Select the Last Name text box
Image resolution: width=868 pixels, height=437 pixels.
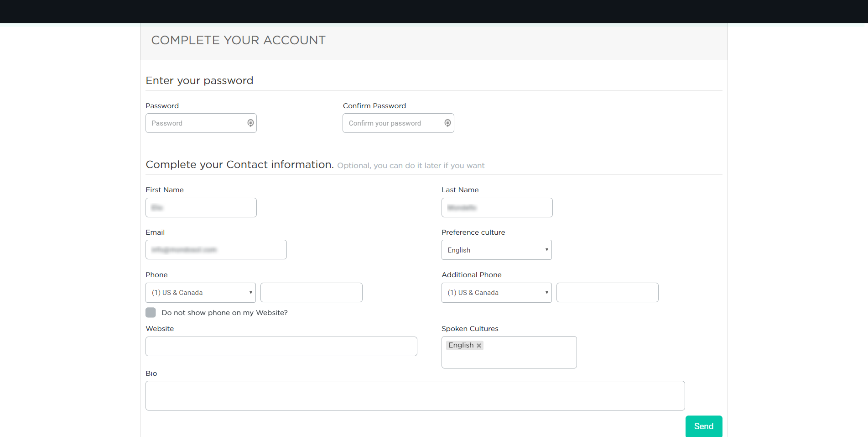[497, 208]
